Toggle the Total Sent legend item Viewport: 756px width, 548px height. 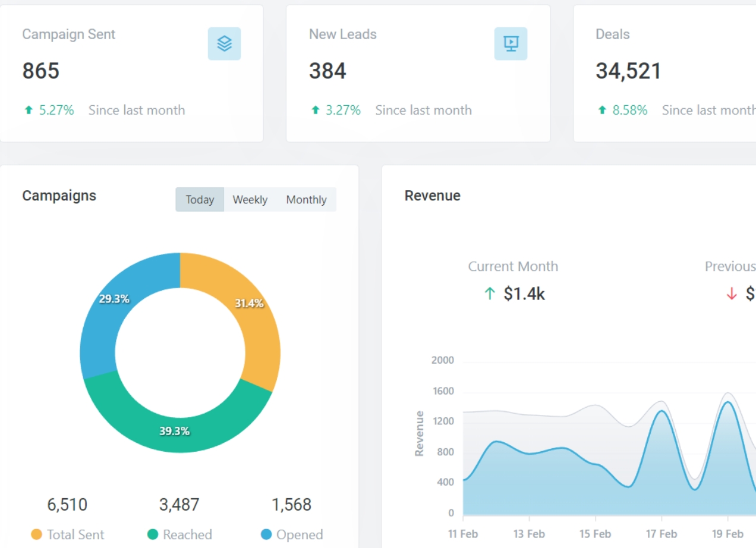tap(68, 534)
